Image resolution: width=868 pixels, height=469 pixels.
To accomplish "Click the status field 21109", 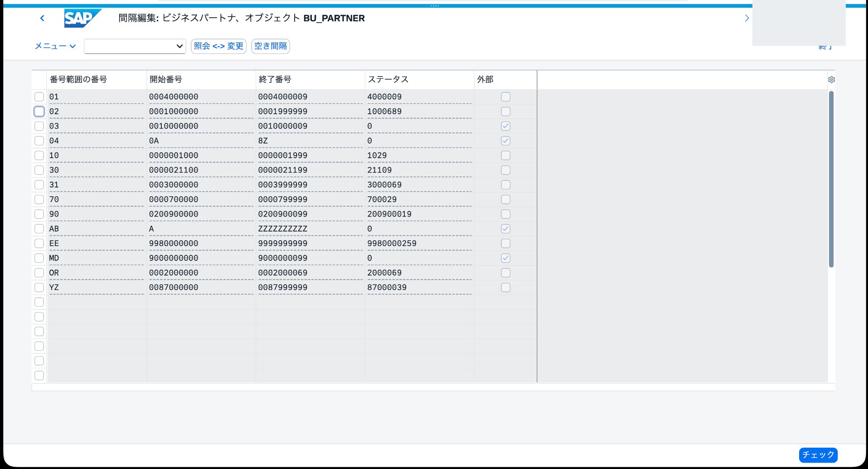I will (419, 170).
